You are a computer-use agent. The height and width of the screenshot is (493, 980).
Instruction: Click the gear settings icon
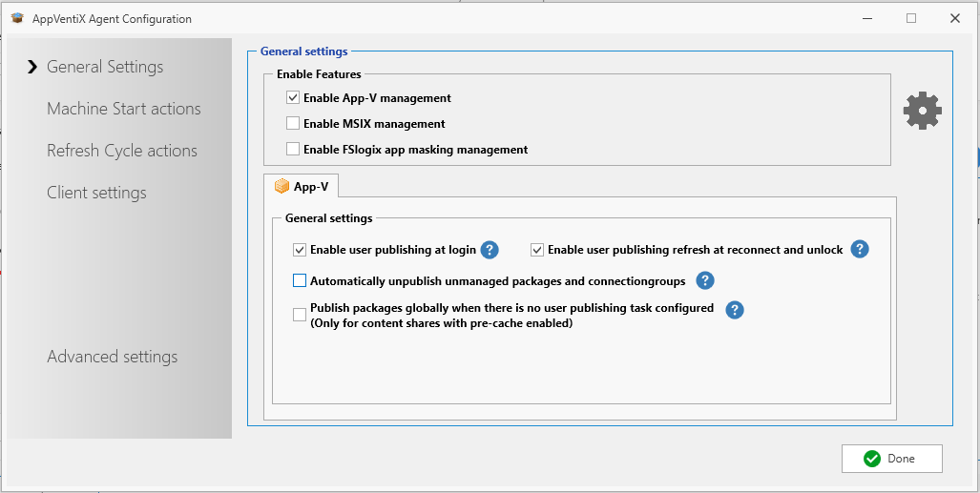pos(922,112)
